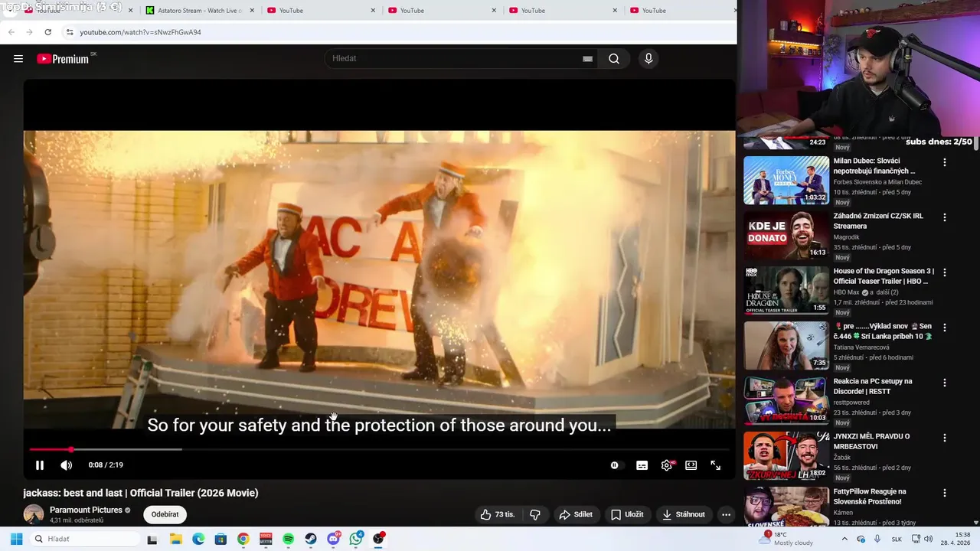Open Výklad snov Sen č.446 video title
Image resolution: width=980 pixels, height=551 pixels.
coord(883,331)
